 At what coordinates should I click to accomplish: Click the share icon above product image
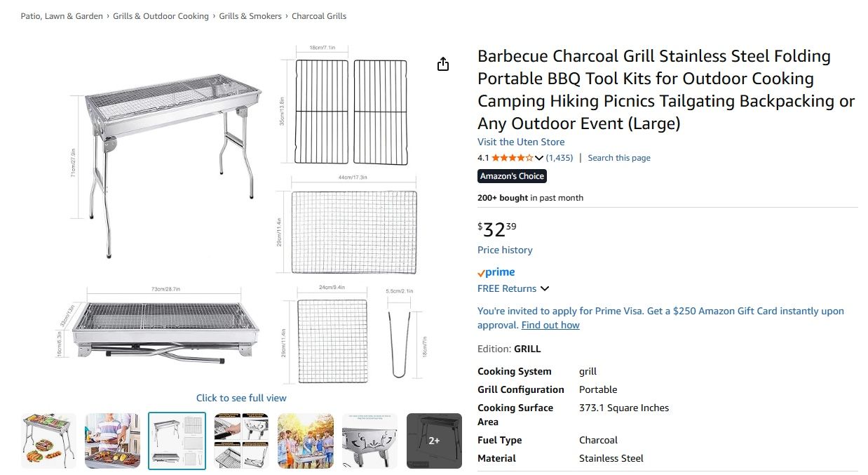[443, 65]
